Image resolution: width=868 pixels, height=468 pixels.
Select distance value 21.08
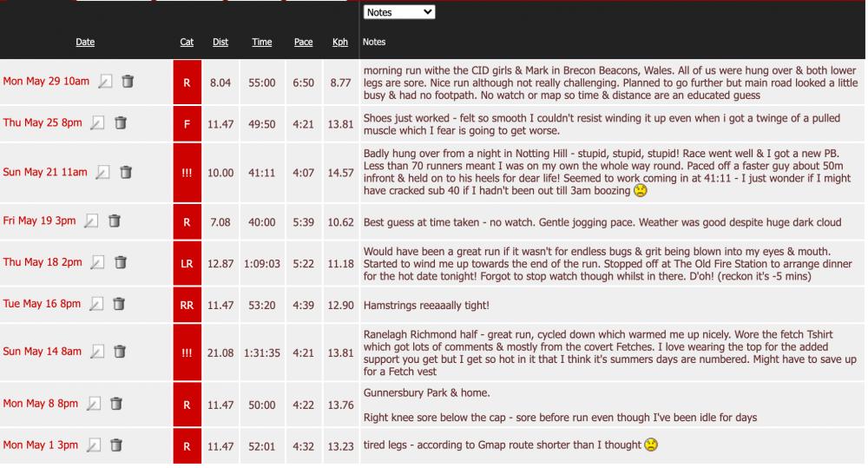[220, 353]
